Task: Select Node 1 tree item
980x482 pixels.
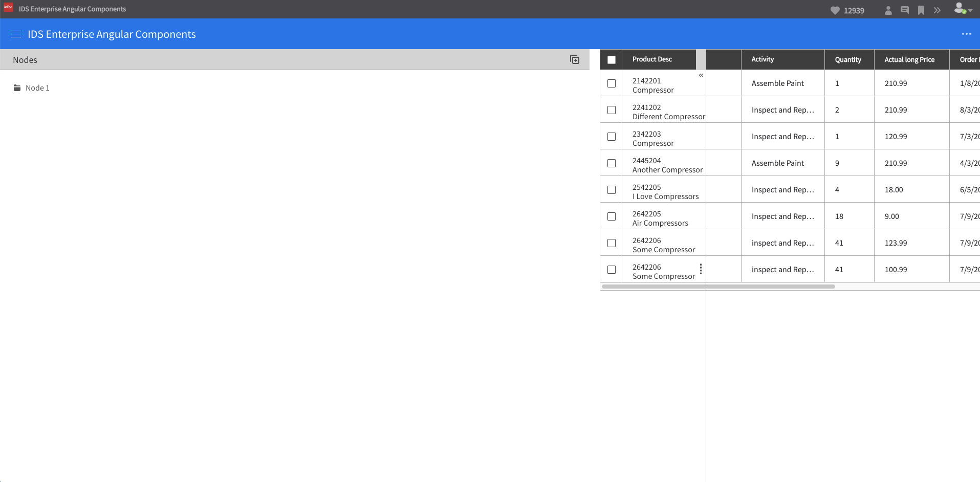Action: click(x=37, y=88)
